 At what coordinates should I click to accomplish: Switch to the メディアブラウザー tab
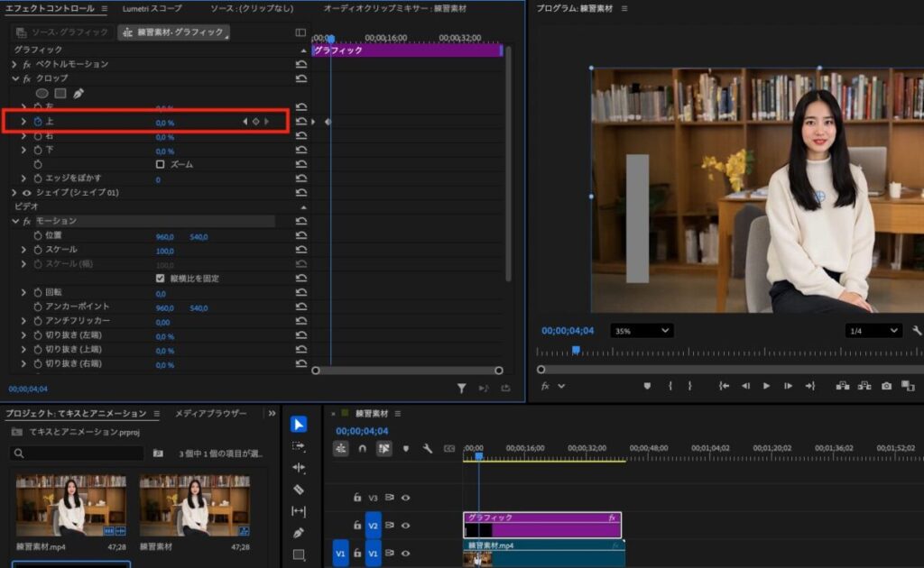click(210, 413)
